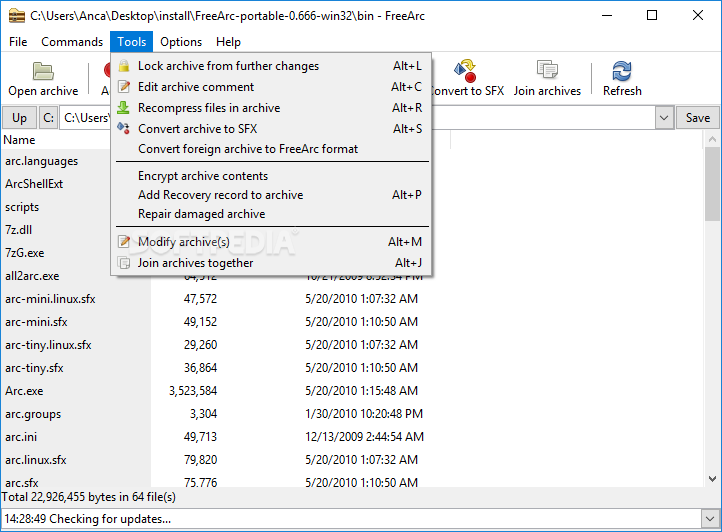Select the arc.groups file
This screenshot has width=722, height=532.
pyautogui.click(x=33, y=414)
